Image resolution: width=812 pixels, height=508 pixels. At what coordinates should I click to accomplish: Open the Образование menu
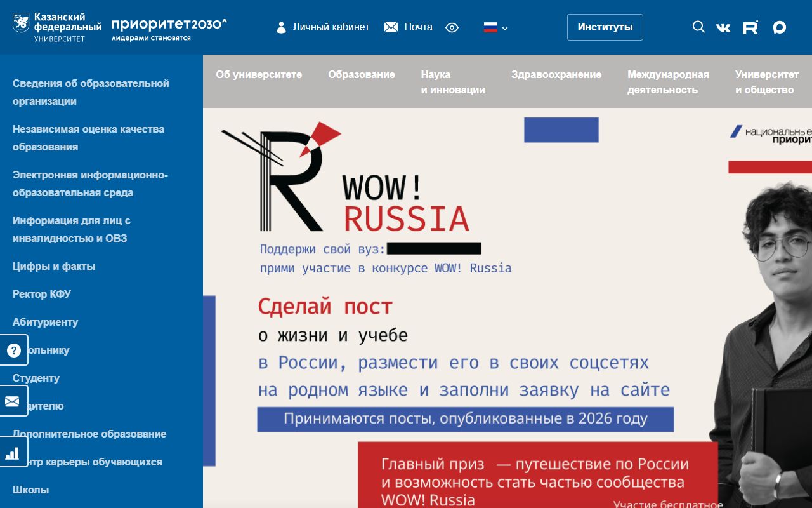coord(362,74)
